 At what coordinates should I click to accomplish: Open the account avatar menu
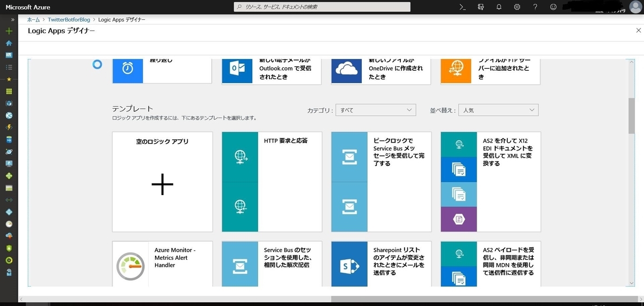[x=635, y=7]
